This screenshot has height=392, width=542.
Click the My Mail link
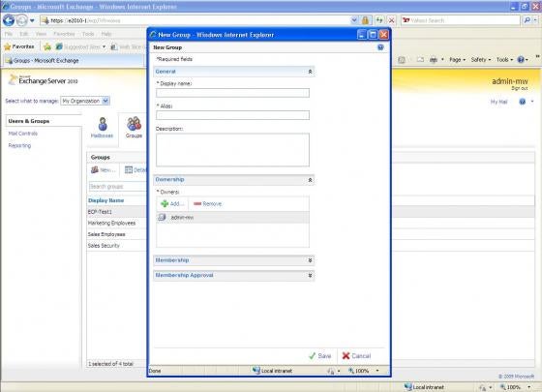[x=498, y=102]
